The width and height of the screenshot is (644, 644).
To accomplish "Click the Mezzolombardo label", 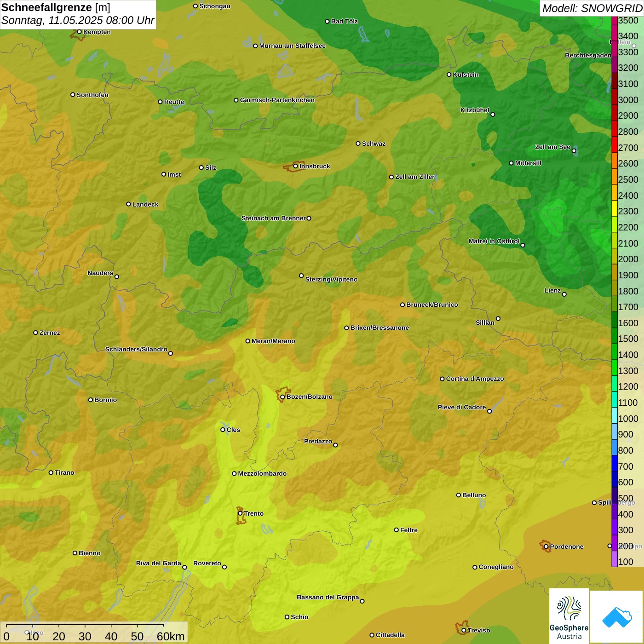I will click(x=262, y=473).
